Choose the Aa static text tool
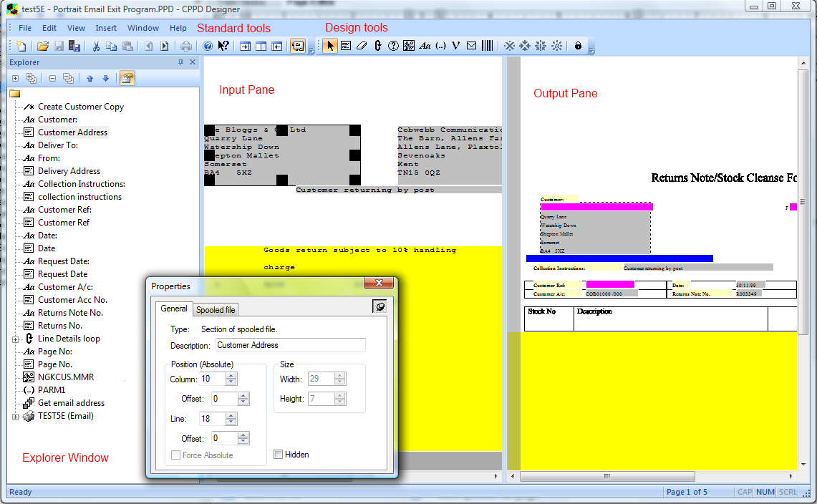Screen dimensions: 817x504 [x=425, y=46]
